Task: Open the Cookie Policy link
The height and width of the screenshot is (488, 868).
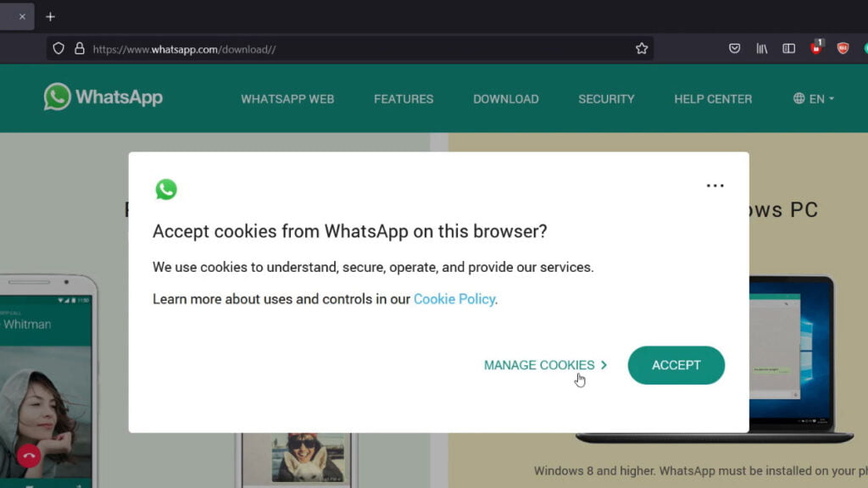Action: tap(453, 298)
